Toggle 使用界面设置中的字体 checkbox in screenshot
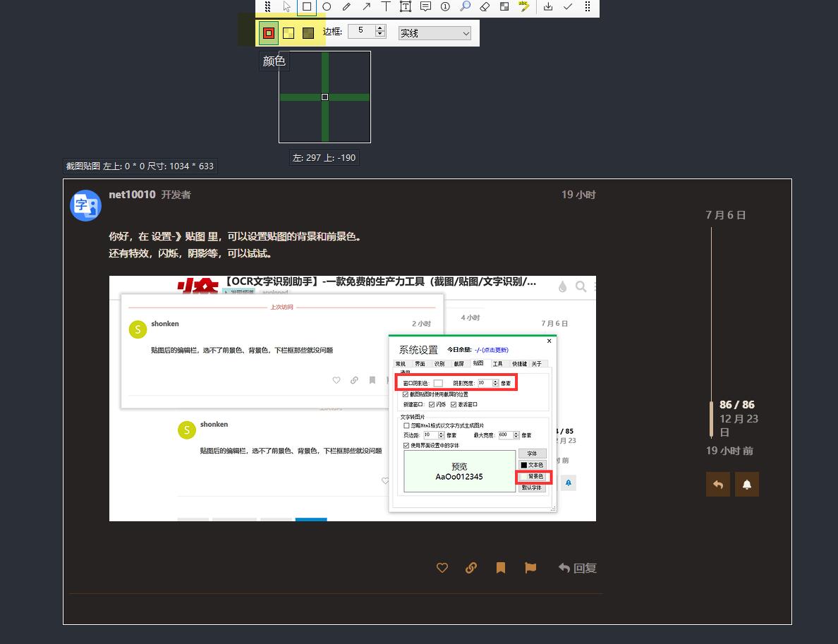The height and width of the screenshot is (644, 838). (406, 445)
